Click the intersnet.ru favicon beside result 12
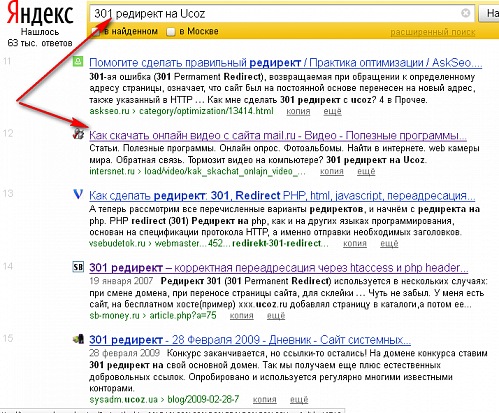This screenshot has height=413, width=499. [78, 134]
